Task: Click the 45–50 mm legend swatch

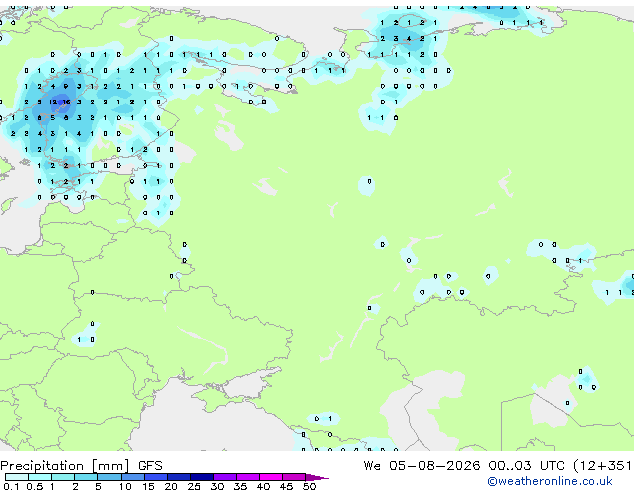Action: tap(294, 477)
